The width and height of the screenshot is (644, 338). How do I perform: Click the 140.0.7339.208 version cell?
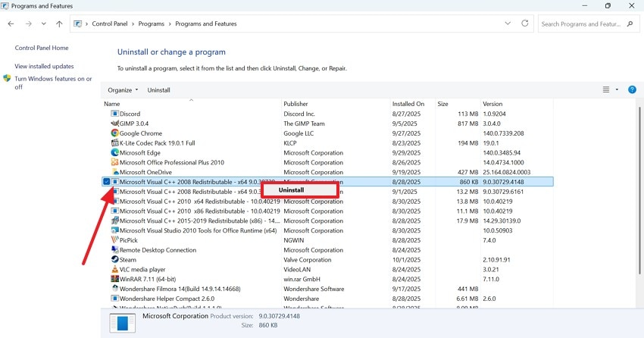(503, 133)
